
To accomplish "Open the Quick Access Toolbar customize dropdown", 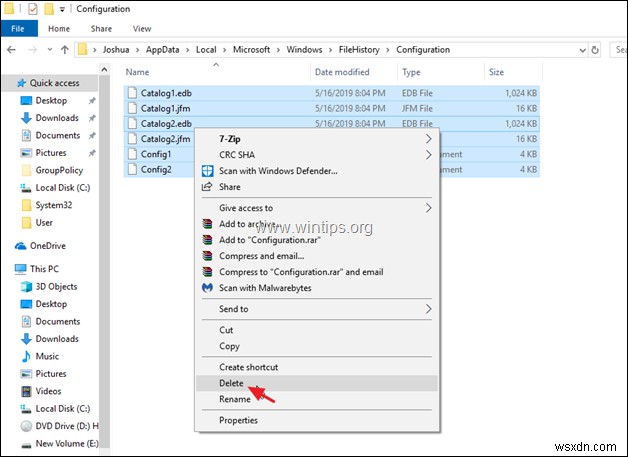I will point(62,10).
